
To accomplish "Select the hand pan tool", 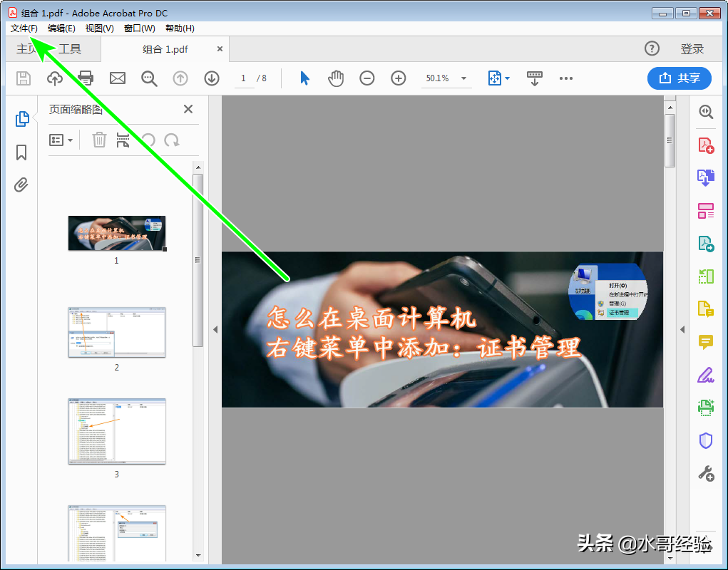I will (x=336, y=78).
